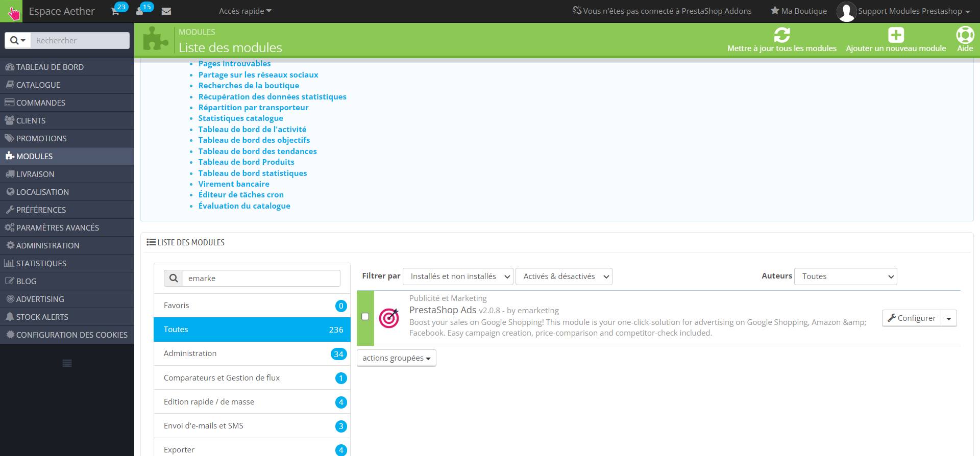Image resolution: width=980 pixels, height=456 pixels.
Task: Open Partage sur les réseaux sociaux link
Action: click(258, 75)
